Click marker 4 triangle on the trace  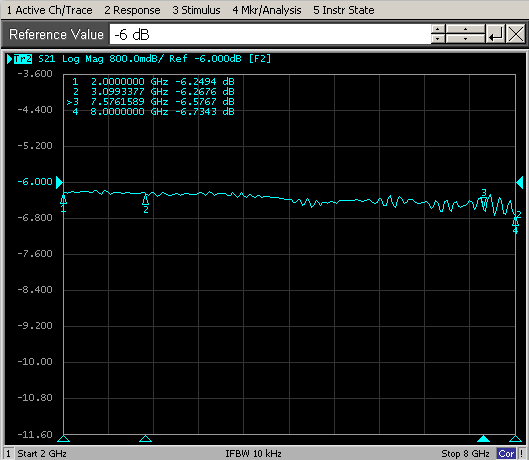click(x=515, y=222)
